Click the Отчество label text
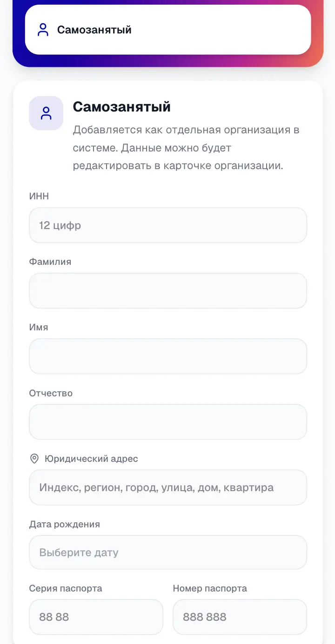Image resolution: width=335 pixels, height=644 pixels. coord(51,393)
